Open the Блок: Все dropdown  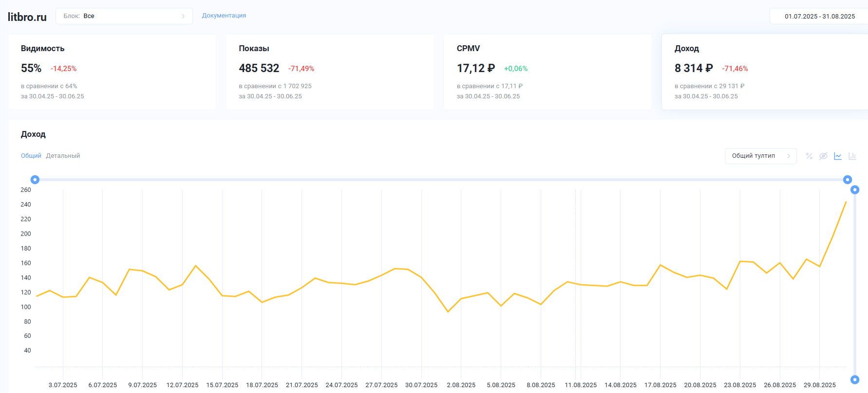(124, 16)
